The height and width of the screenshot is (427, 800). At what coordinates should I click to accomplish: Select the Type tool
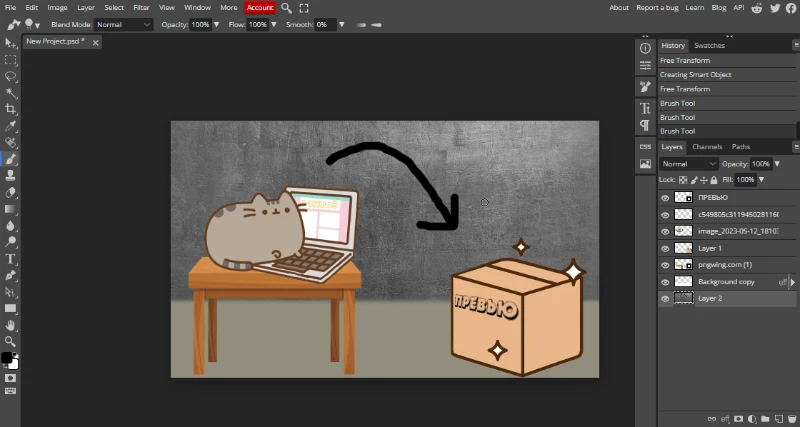(10, 259)
